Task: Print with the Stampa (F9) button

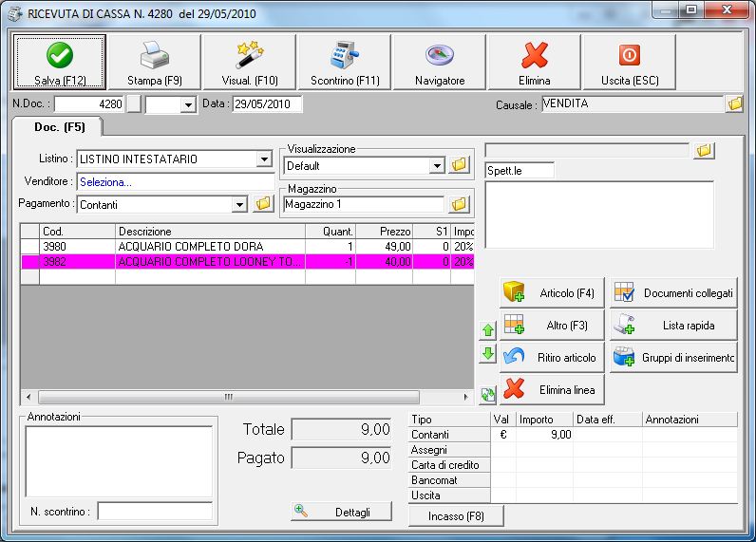Action: [x=154, y=62]
